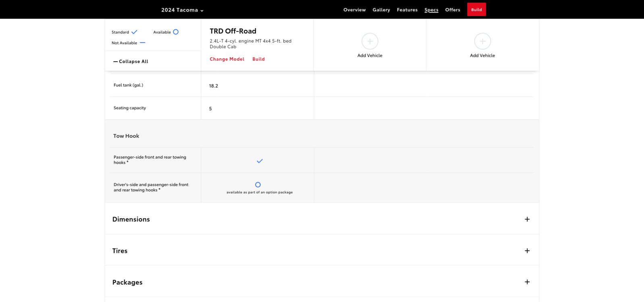644x302 pixels.
Task: Click the first Add Vehicle label
Action: [x=370, y=56]
